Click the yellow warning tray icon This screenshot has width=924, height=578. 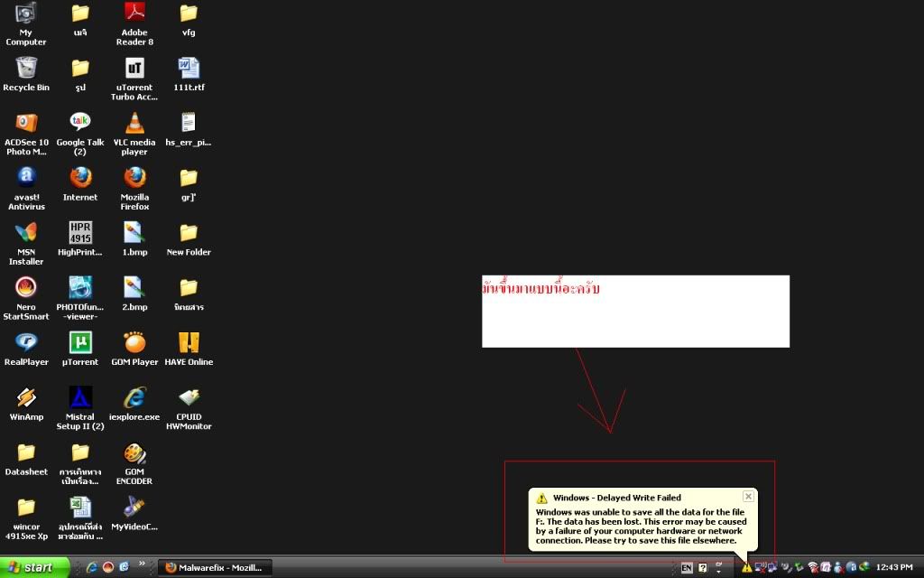pyautogui.click(x=746, y=567)
